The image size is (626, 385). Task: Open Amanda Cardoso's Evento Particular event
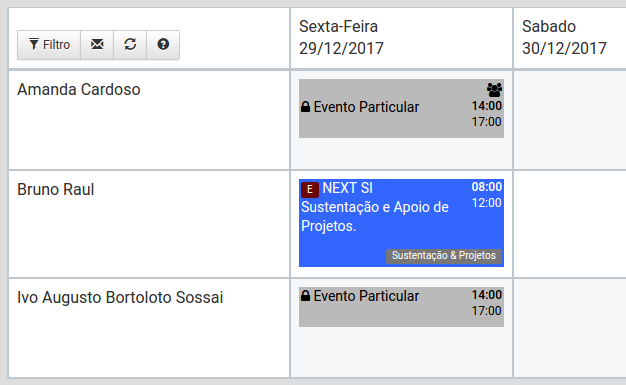point(401,109)
